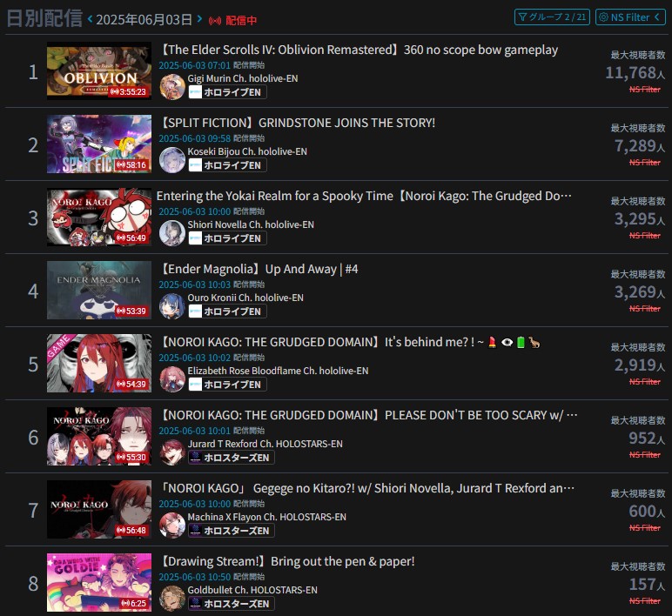
Task: Click the red live broadcasting icon
Action: pos(215,21)
